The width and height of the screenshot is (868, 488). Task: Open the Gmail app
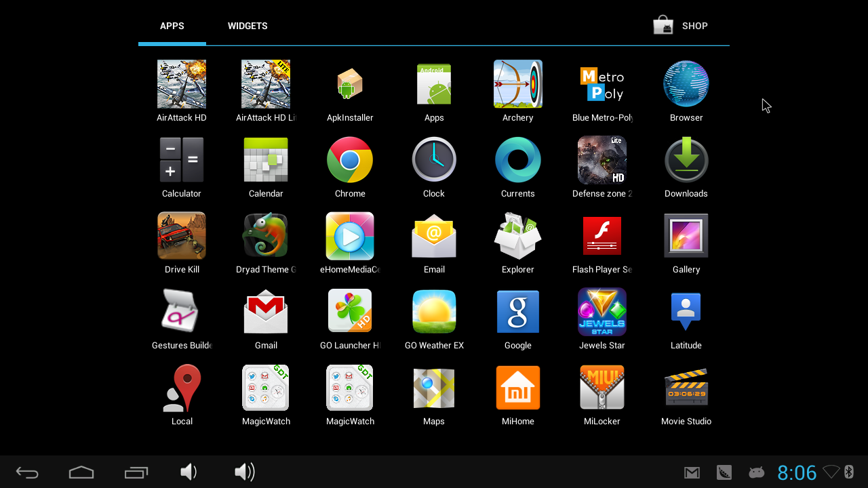[x=266, y=312]
